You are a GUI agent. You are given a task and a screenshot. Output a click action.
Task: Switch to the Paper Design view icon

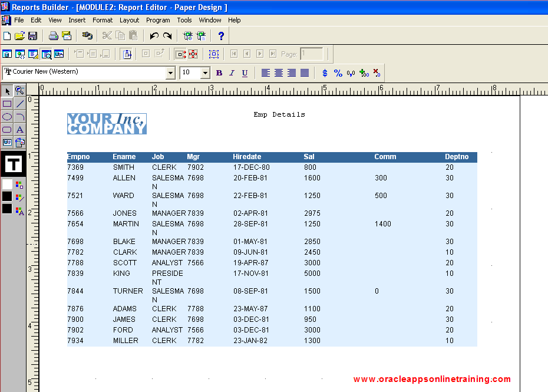46,54
